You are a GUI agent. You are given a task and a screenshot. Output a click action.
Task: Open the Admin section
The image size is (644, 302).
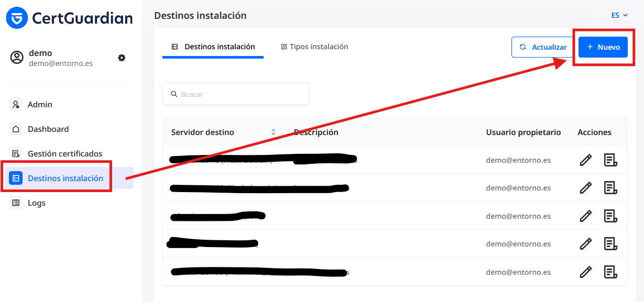tap(40, 105)
